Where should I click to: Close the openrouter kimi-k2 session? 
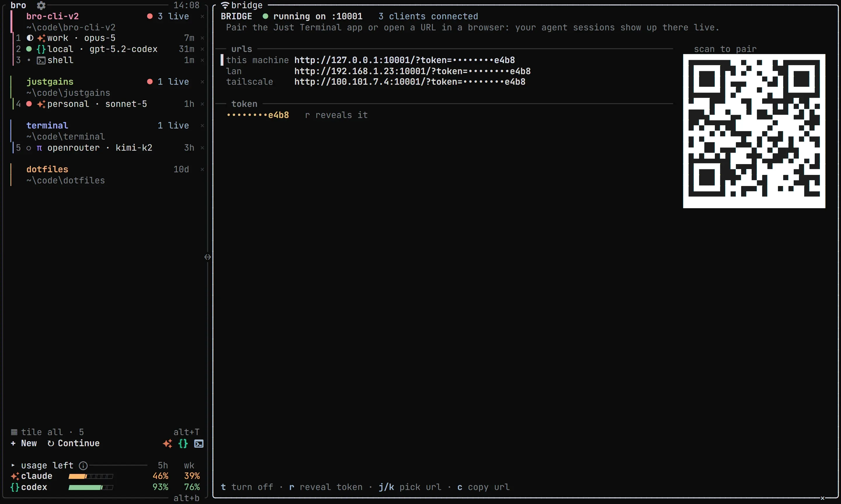click(x=202, y=148)
